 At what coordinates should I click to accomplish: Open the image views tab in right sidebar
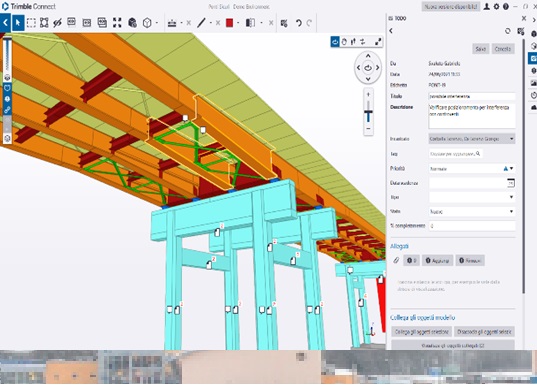click(x=534, y=83)
